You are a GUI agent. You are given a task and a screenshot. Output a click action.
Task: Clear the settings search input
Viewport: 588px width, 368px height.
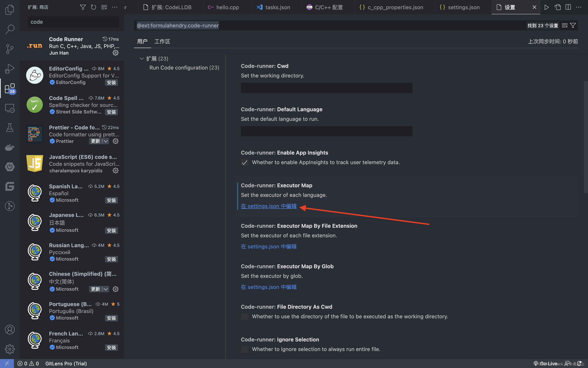(565, 26)
